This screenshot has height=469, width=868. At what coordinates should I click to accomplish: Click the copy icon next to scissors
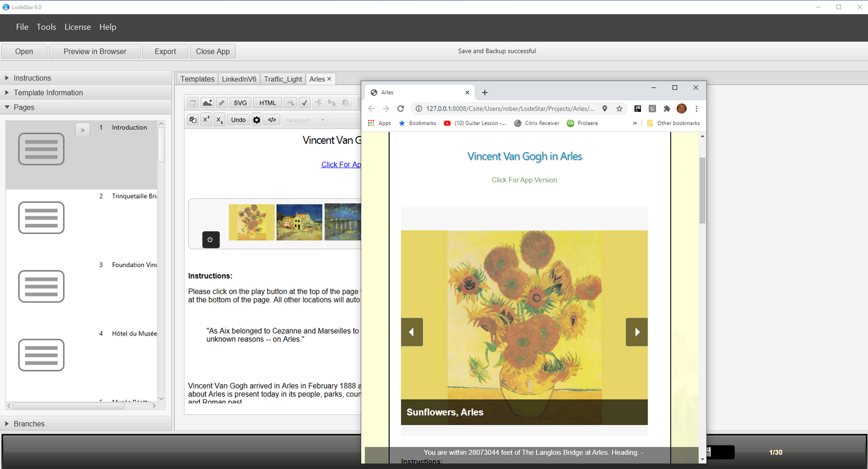(332, 103)
